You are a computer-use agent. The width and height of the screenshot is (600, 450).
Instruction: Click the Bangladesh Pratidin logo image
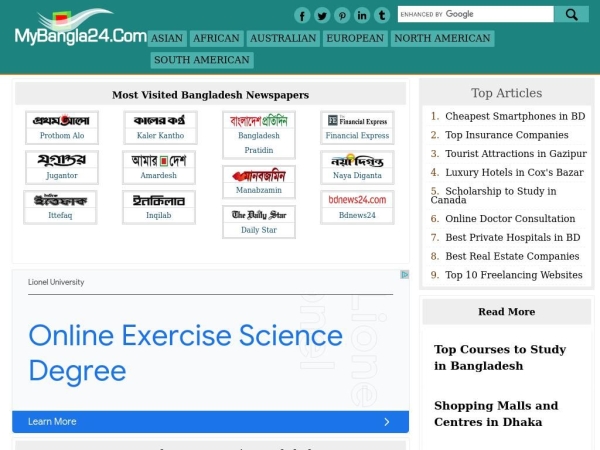coord(259,121)
